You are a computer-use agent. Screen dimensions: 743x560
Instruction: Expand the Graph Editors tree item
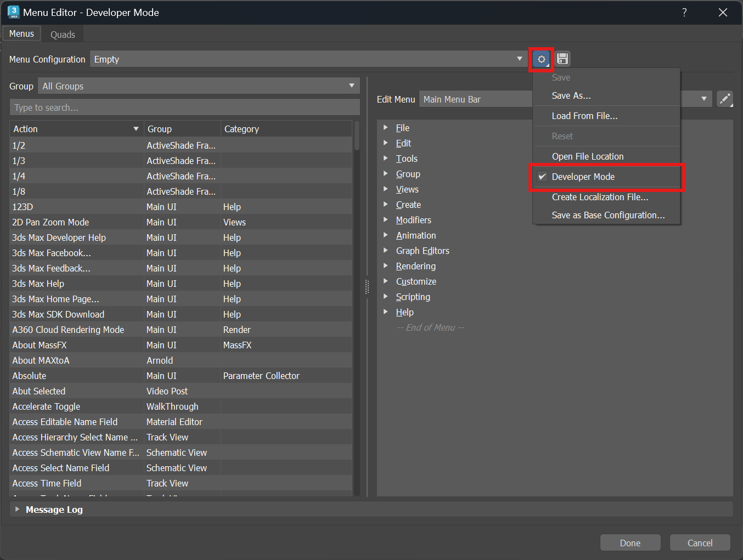click(x=386, y=250)
